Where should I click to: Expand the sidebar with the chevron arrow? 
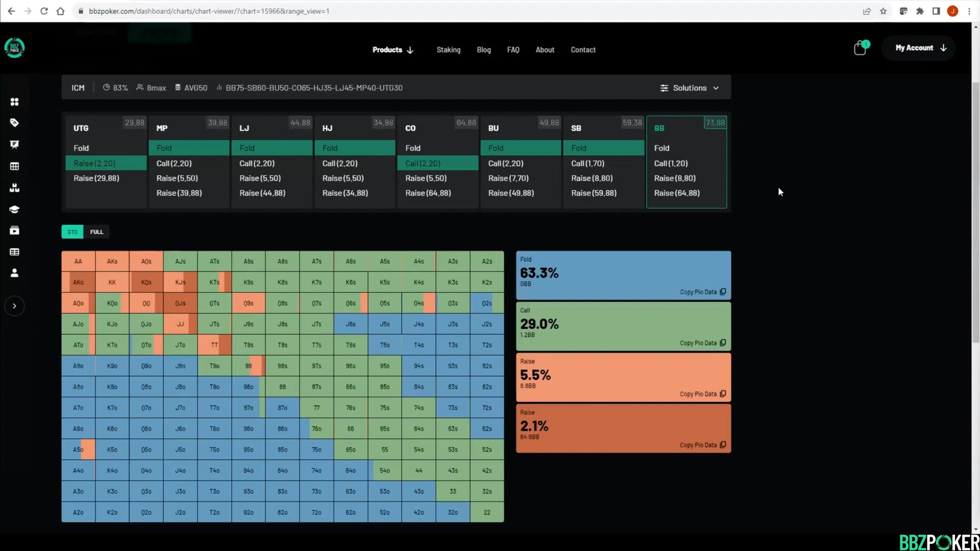[14, 306]
